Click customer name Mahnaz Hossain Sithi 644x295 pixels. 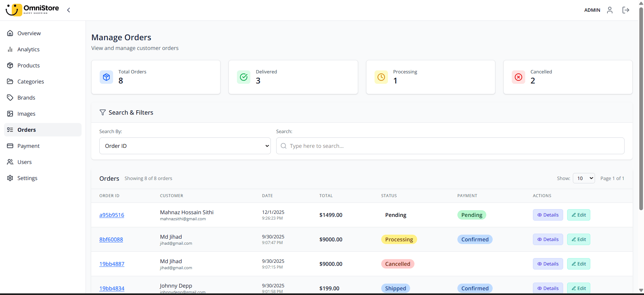tap(187, 212)
